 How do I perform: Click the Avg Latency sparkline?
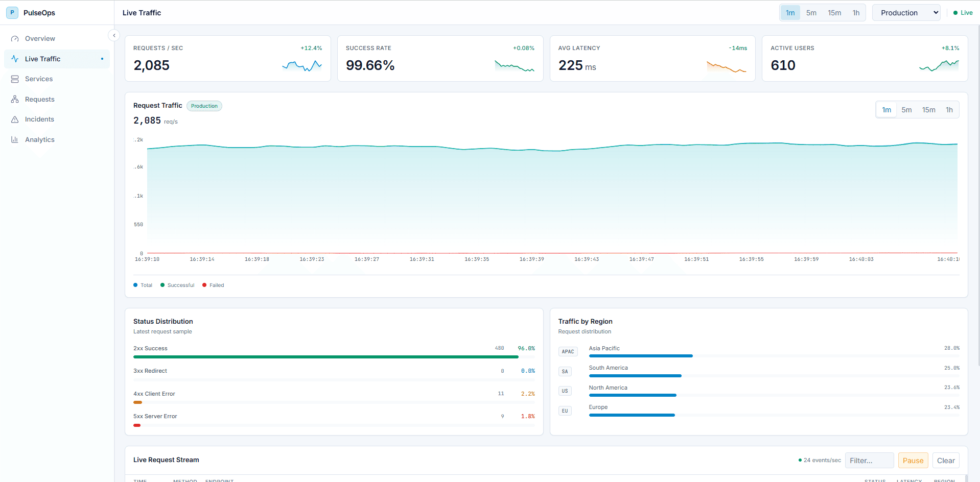[x=727, y=66]
